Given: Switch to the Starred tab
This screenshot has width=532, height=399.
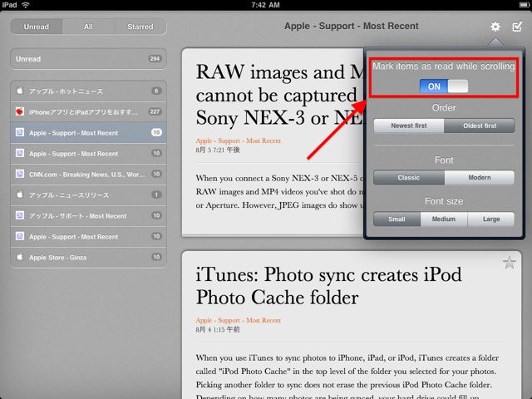Looking at the screenshot, I should coord(140,27).
